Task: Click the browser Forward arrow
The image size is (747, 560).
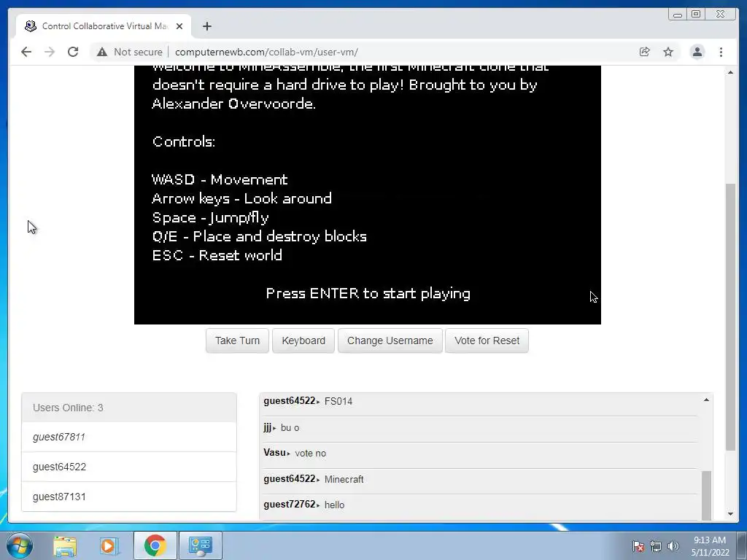Action: tap(50, 52)
